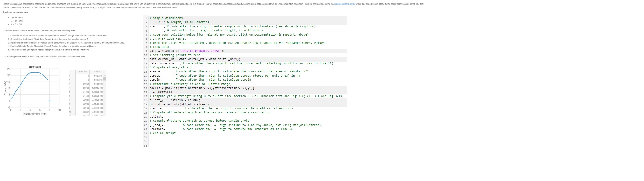Viewport: 644px width, 181px height.
Task: Click task item mentioning variable named fracture
Action: [x=49, y=50]
